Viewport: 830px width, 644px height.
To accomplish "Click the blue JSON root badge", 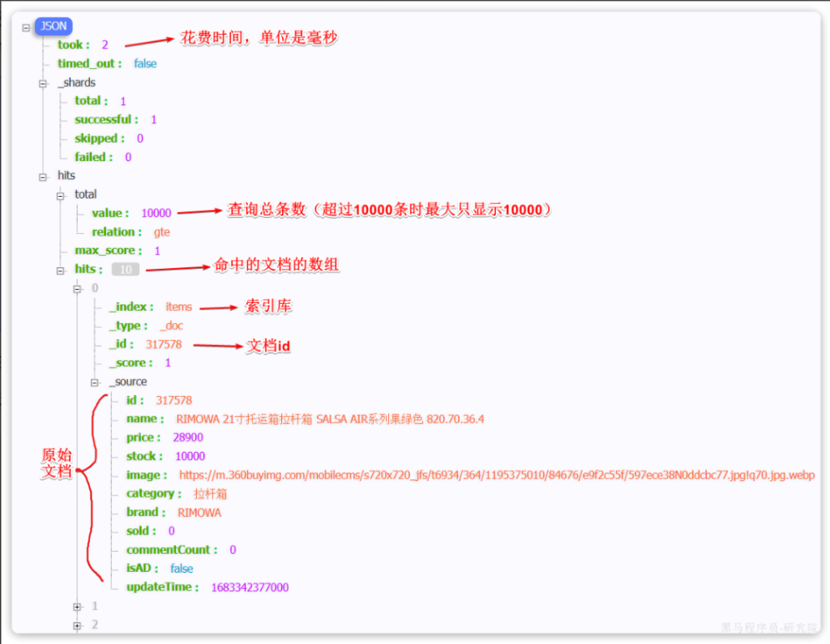I will point(53,26).
